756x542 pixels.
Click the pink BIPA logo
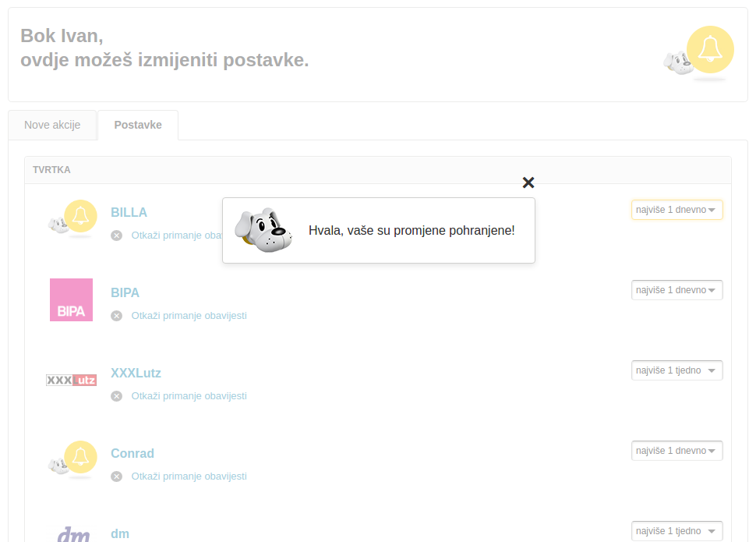(x=71, y=299)
